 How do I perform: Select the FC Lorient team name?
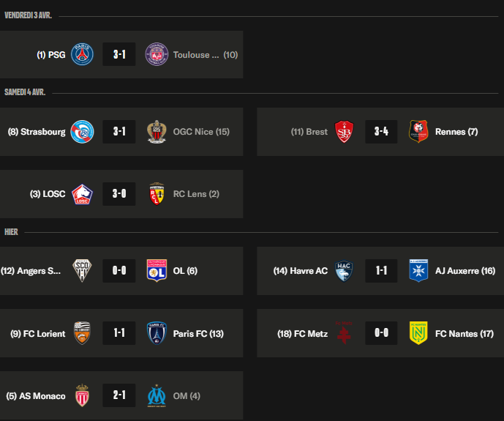click(x=38, y=334)
